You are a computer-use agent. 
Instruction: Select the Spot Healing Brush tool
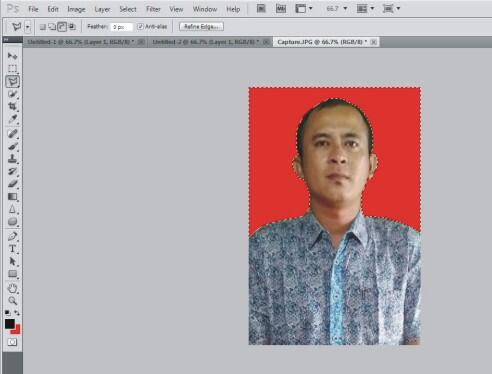[x=13, y=134]
